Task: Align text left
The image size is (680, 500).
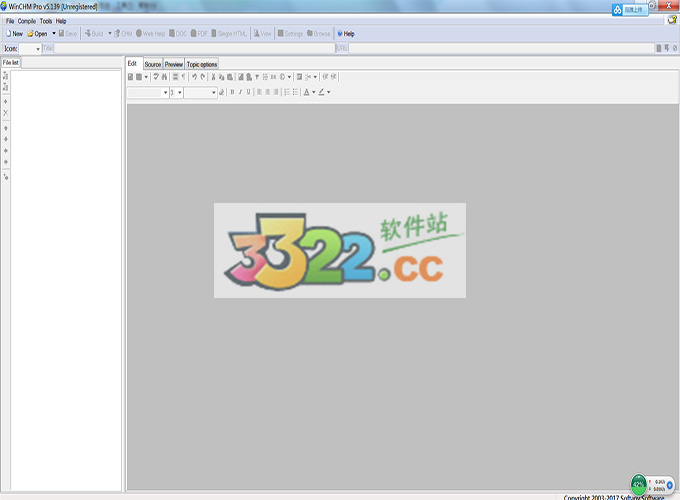Action: pos(259,92)
